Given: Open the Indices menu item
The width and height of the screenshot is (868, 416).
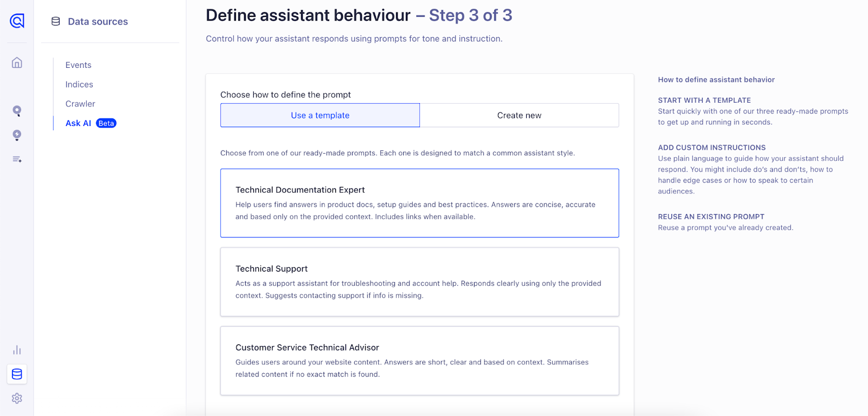Looking at the screenshot, I should [x=79, y=85].
